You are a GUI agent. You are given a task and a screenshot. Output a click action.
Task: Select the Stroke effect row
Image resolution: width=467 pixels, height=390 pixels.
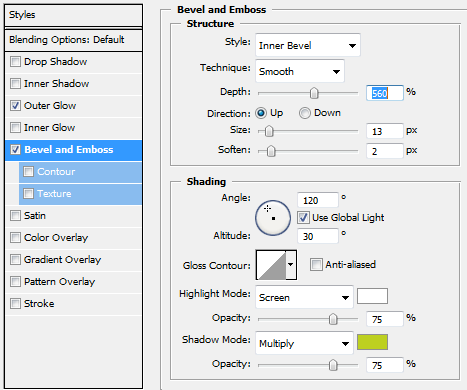click(x=74, y=304)
